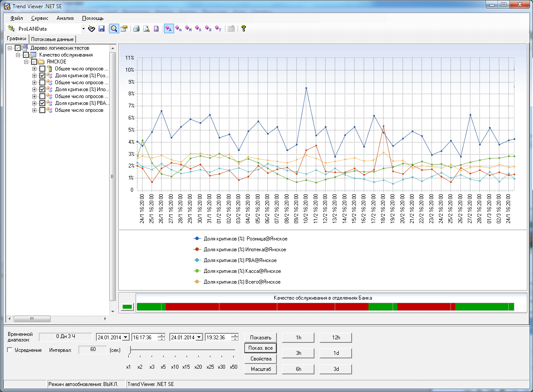Select the magnifier zoom tool

click(x=114, y=29)
